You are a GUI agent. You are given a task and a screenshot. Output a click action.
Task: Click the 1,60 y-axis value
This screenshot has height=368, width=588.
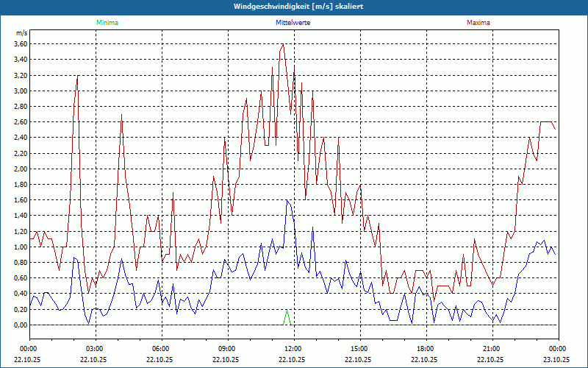point(21,199)
